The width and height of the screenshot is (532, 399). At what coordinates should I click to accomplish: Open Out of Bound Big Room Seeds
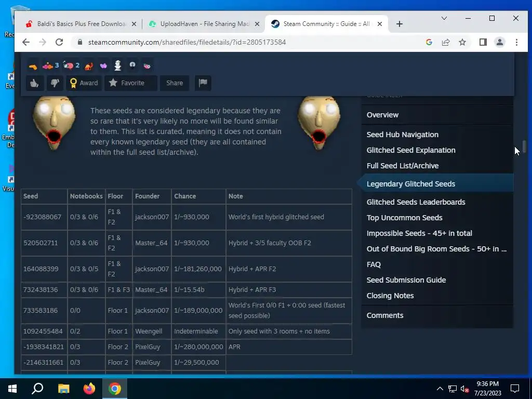pos(437,249)
